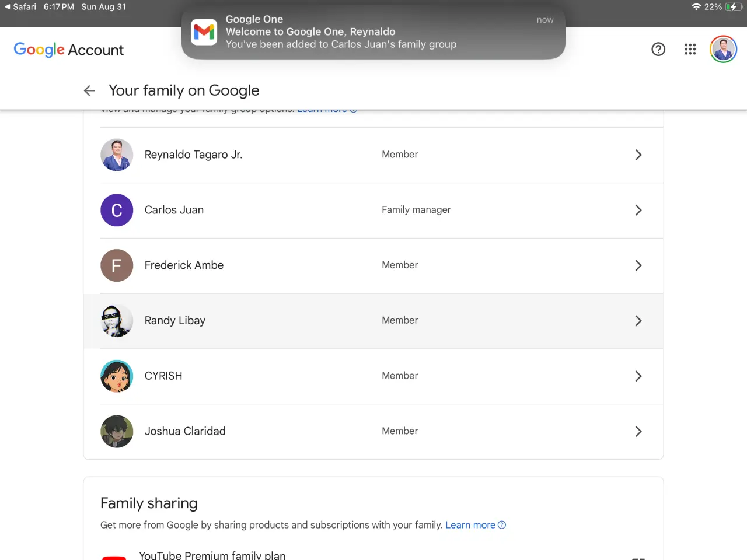Expand Carlos Juan row chevron
Viewport: 747px width, 560px height.
638,210
